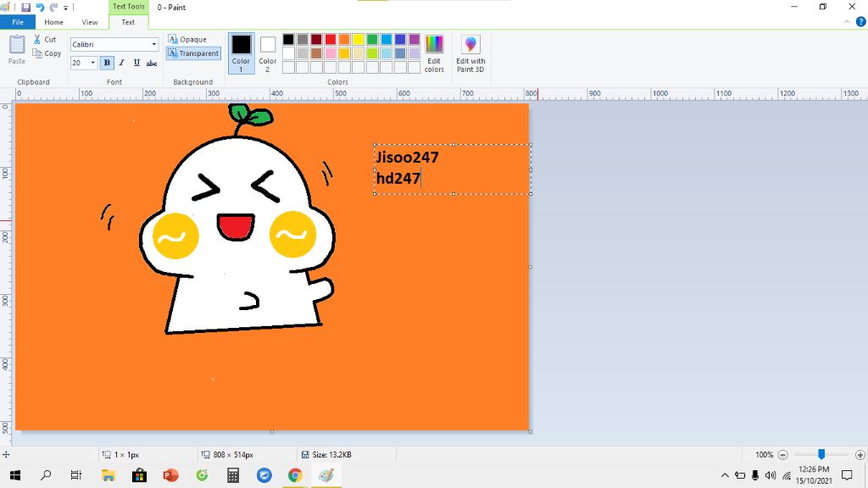Click the Copy icon
The width and height of the screenshot is (868, 488).
(38, 53)
